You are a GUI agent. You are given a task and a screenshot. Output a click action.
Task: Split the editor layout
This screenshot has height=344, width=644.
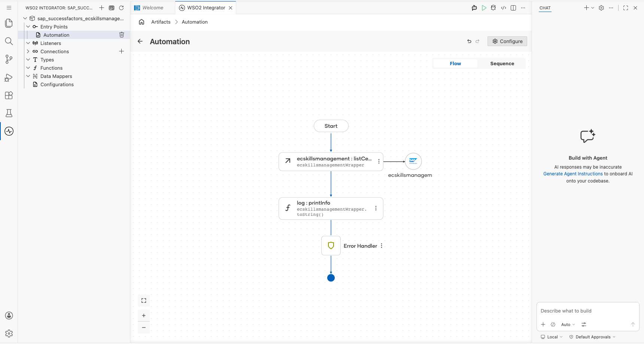pos(513,8)
